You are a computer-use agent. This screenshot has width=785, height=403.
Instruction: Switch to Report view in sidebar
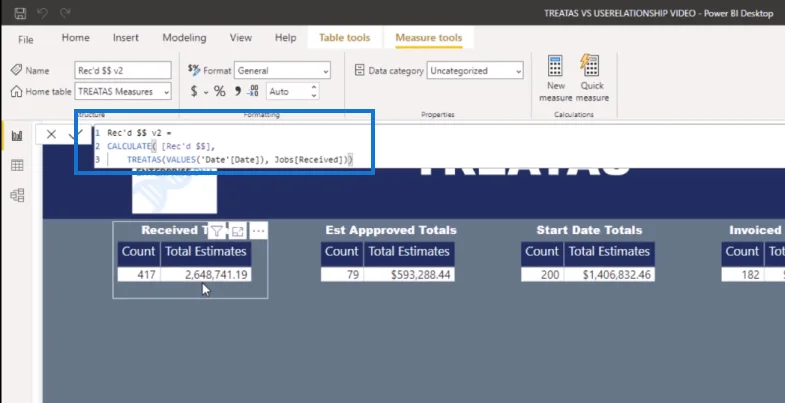17,136
